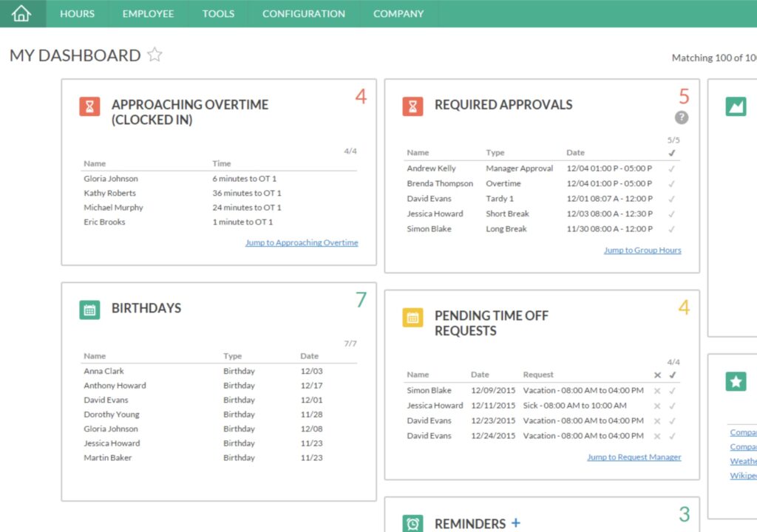Select Dorothy Young birthday row

[219, 415]
